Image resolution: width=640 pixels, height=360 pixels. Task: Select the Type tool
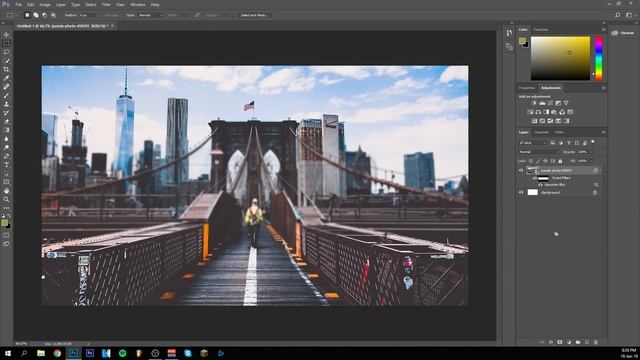[6, 165]
